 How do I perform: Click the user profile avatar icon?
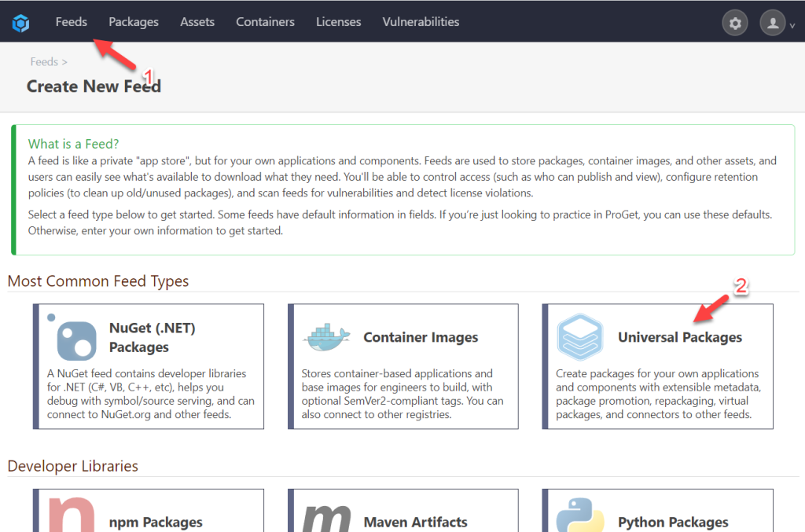point(773,23)
